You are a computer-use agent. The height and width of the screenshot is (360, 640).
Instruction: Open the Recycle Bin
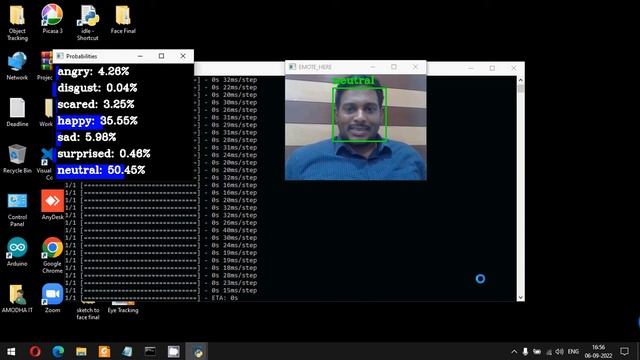click(x=17, y=159)
